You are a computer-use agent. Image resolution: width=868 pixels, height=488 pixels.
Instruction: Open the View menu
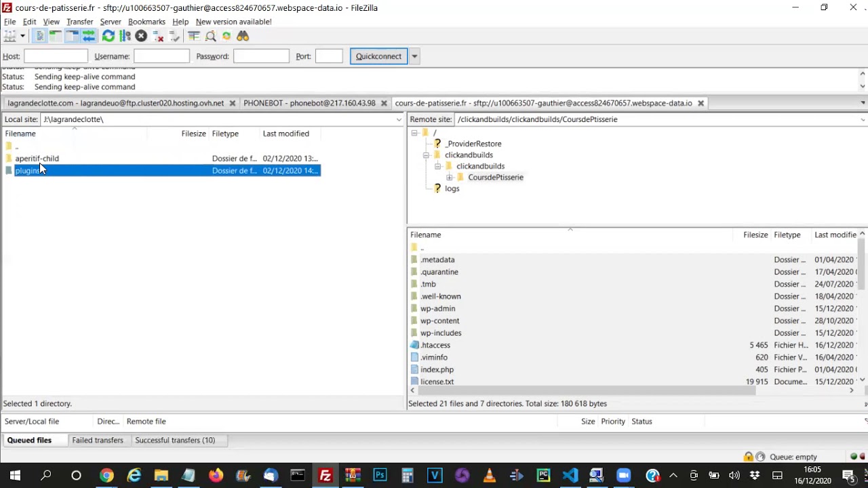click(x=52, y=22)
